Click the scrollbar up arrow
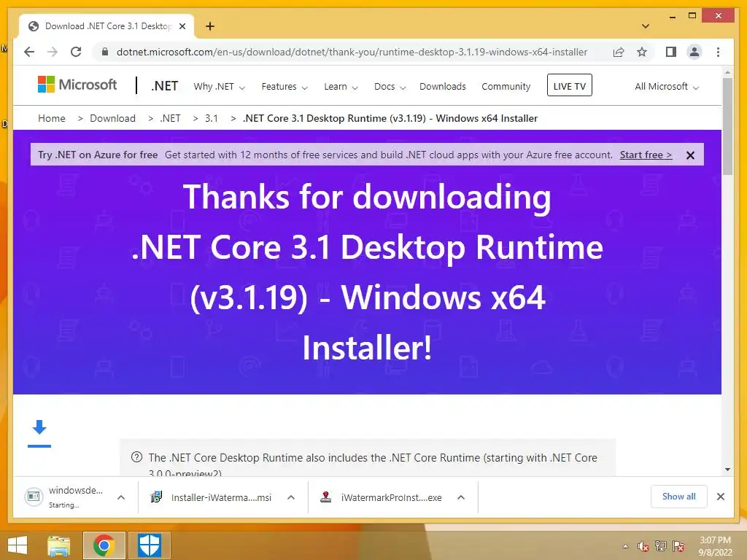The image size is (747, 560). pyautogui.click(x=727, y=72)
